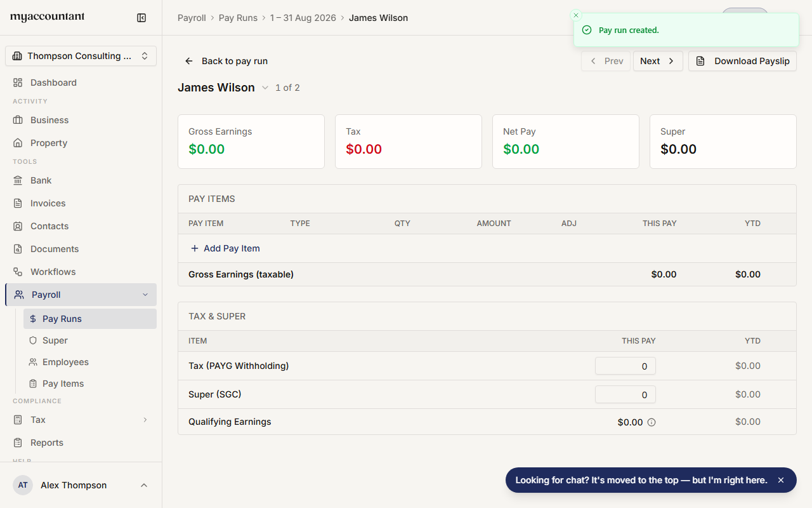Click the Pay Runs dollar icon
This screenshot has height=508, width=812.
pyautogui.click(x=33, y=319)
